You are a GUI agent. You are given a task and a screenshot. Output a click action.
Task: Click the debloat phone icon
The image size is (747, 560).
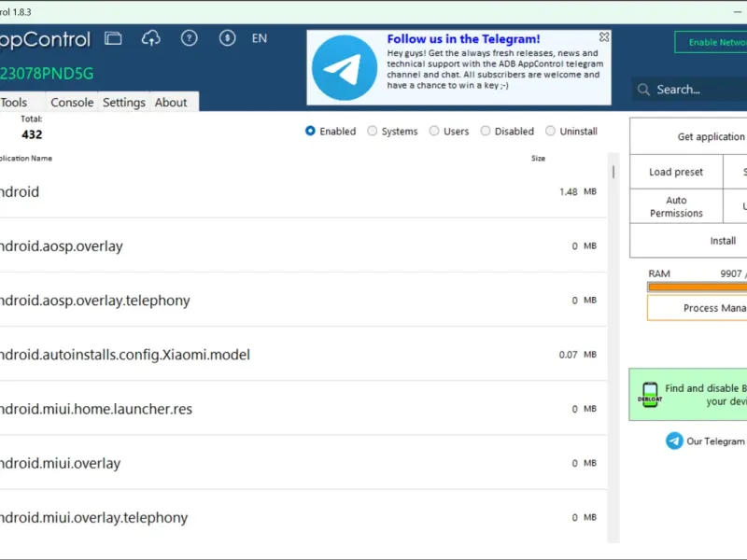point(650,395)
